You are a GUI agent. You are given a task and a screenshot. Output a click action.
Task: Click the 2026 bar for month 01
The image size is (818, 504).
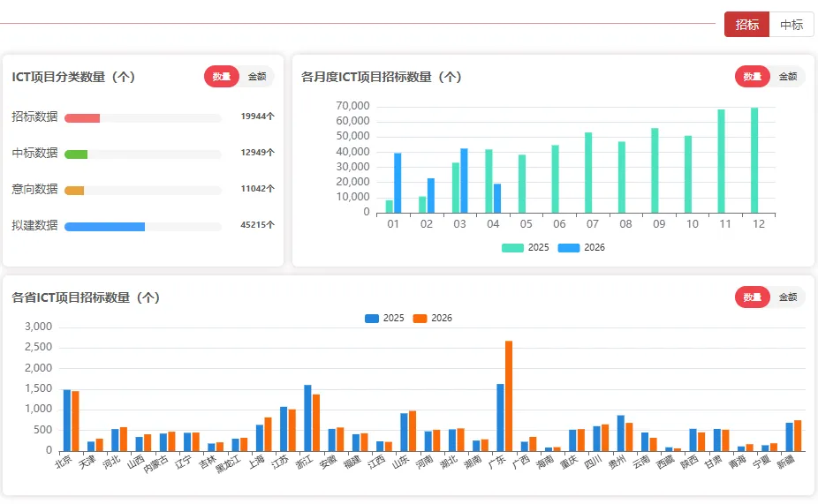tap(398, 183)
